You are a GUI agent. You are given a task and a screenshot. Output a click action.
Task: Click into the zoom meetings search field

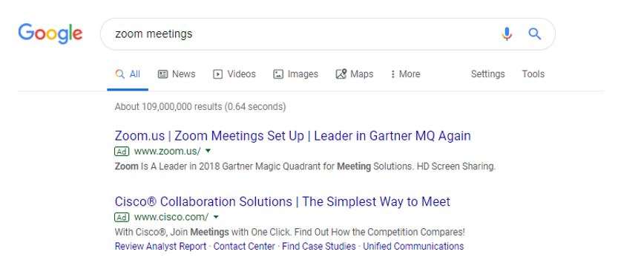[300, 33]
